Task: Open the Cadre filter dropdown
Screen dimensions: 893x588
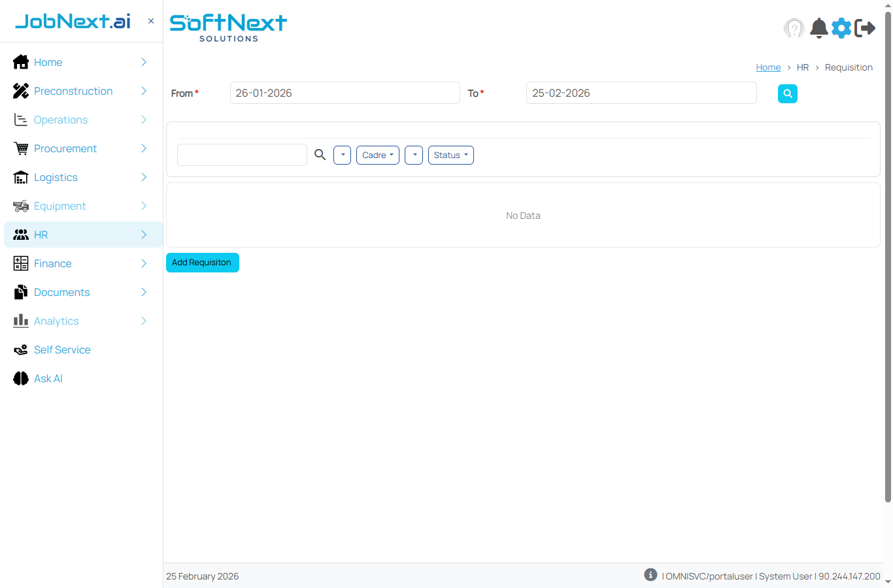Action: tap(377, 155)
